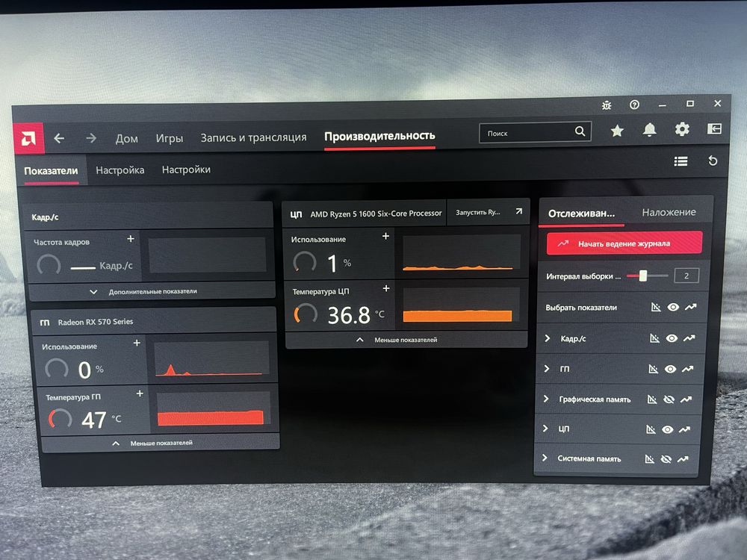This screenshot has height=560, width=747.
Task: Click chart icon in Графическая память row
Action: click(651, 399)
